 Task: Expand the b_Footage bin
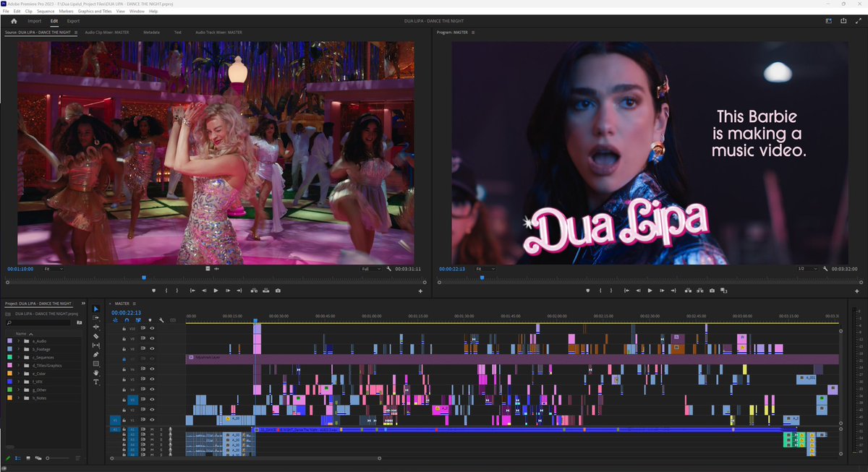pos(18,349)
